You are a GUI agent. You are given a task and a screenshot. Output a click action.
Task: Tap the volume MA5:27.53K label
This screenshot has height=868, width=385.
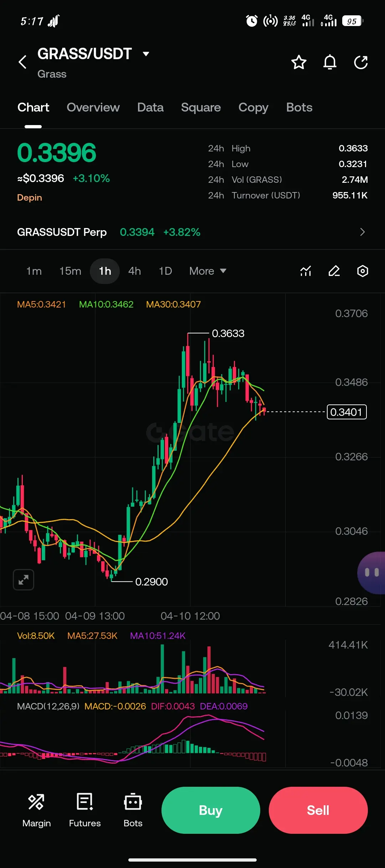point(92,636)
